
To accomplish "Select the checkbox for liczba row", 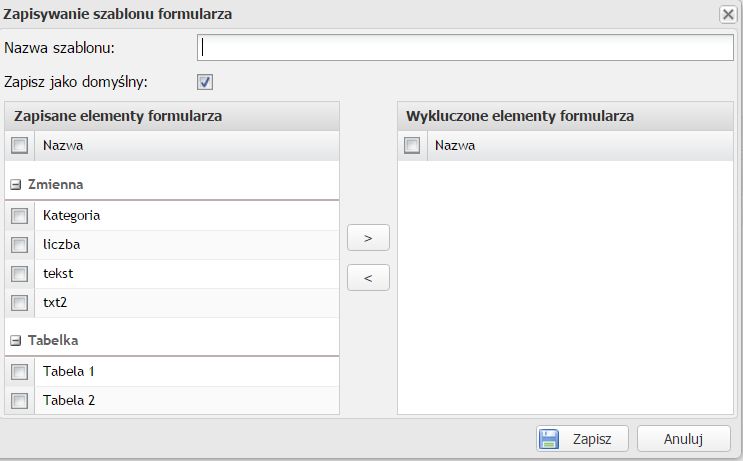I will point(20,244).
